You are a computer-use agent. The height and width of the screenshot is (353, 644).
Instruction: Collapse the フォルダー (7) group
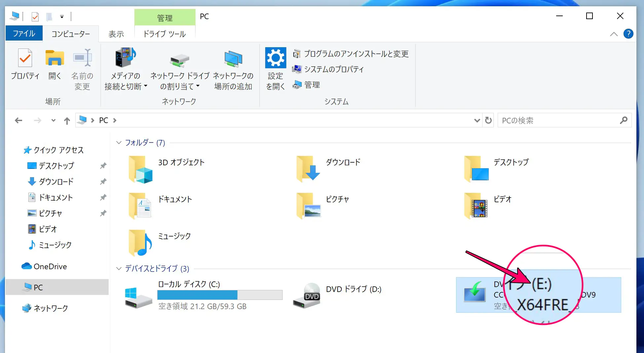pos(119,143)
